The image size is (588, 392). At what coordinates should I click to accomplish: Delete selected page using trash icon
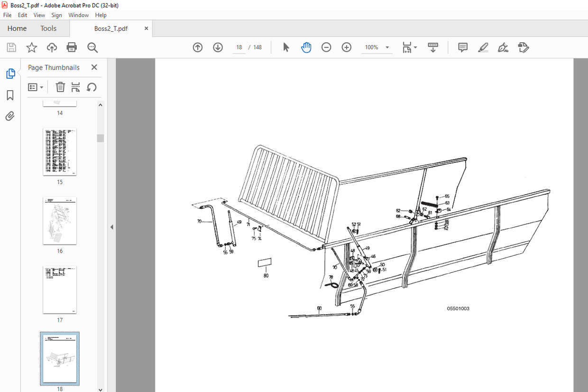(x=60, y=87)
